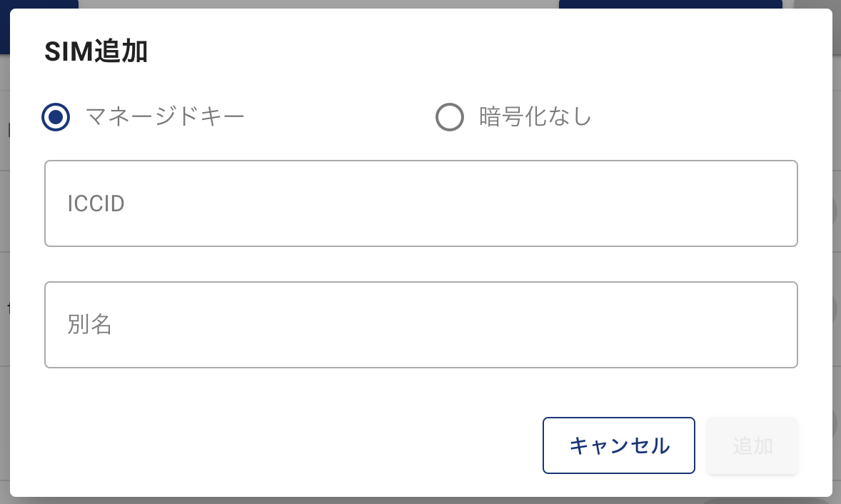Click empty dialog area left of キャンセル
The width and height of the screenshot is (841, 504).
coord(286,445)
